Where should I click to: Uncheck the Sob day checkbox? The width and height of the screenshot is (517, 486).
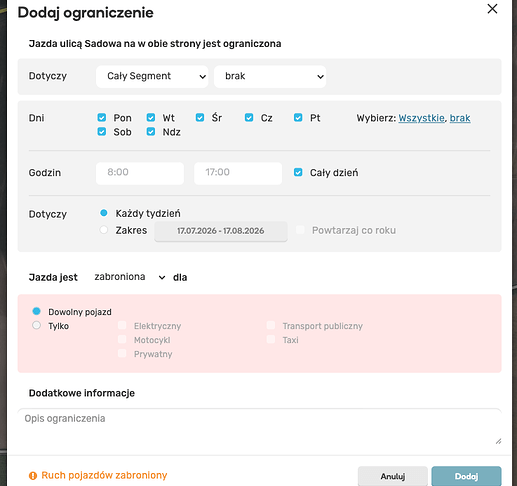pos(102,132)
